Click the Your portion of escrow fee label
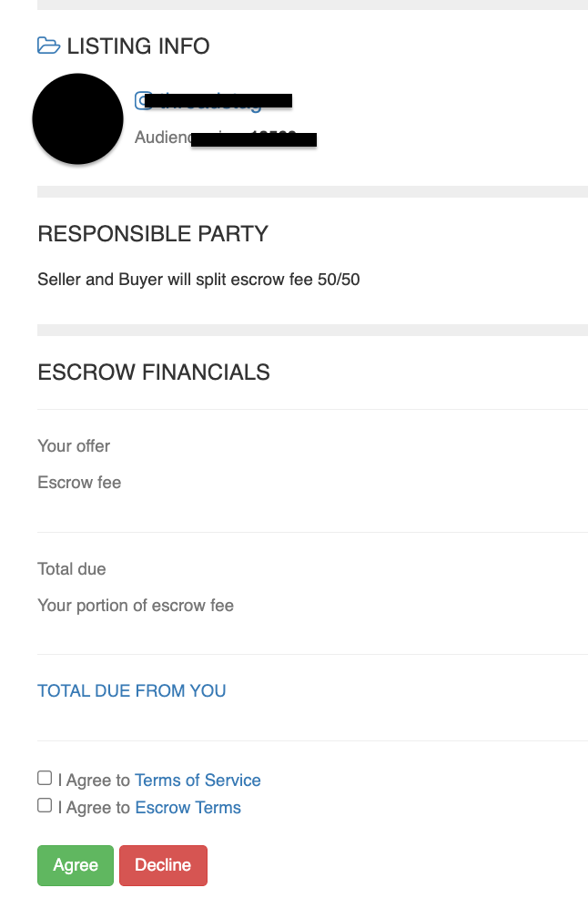 [x=136, y=606]
